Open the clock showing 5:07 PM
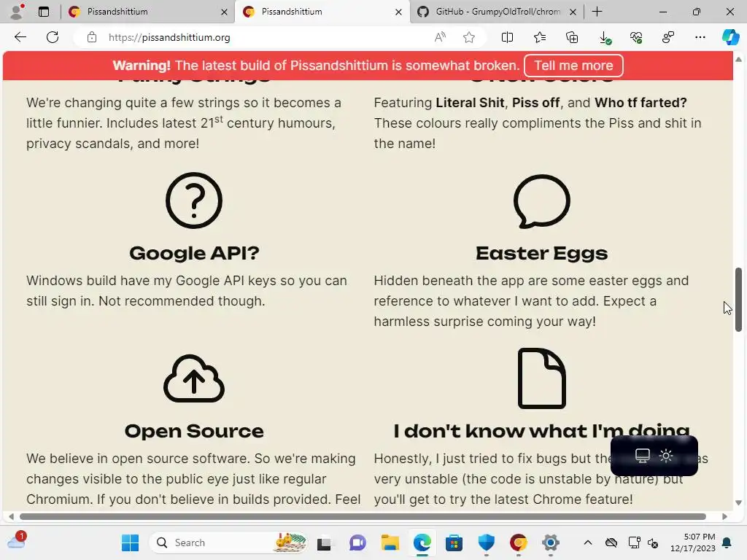The width and height of the screenshot is (747, 560). click(693, 542)
